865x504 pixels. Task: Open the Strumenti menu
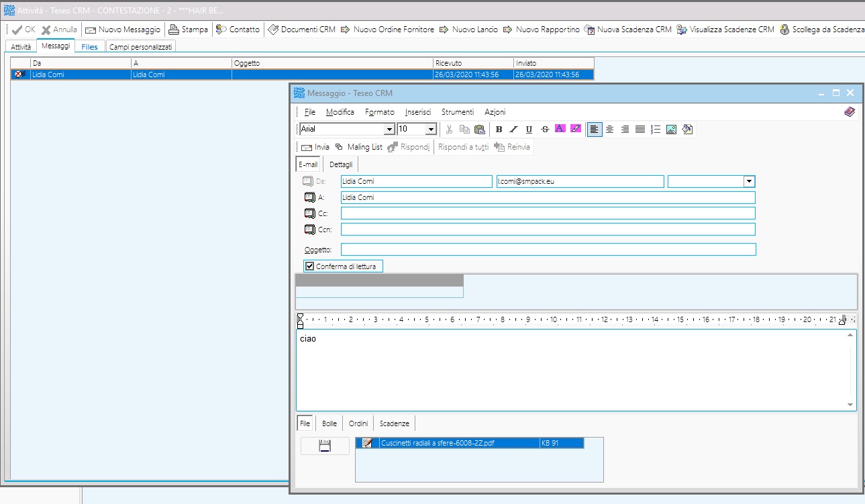pyautogui.click(x=458, y=112)
